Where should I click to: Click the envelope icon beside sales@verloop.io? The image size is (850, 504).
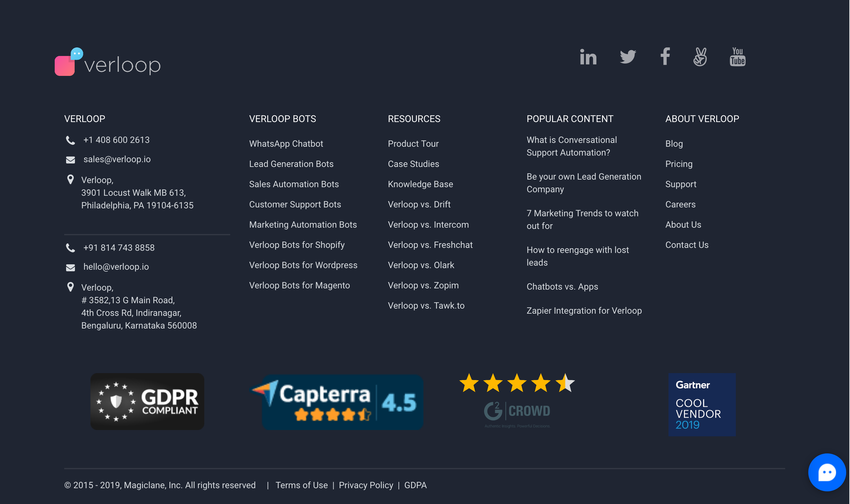[x=70, y=160]
